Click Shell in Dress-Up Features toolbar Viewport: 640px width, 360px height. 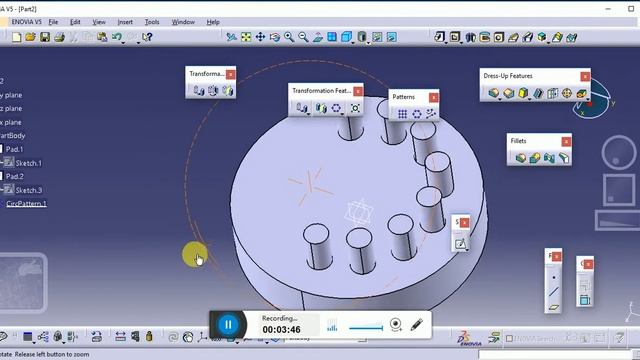(x=538, y=93)
